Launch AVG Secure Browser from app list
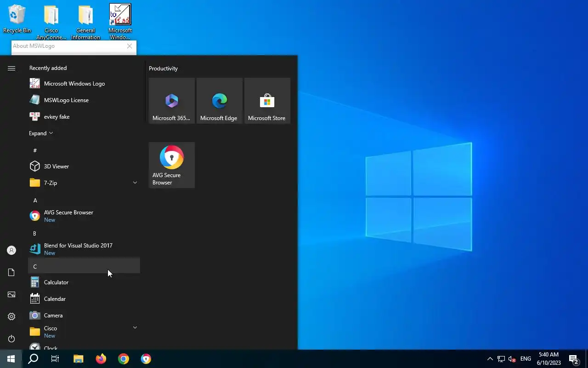Image resolution: width=588 pixels, height=368 pixels. [x=84, y=216]
